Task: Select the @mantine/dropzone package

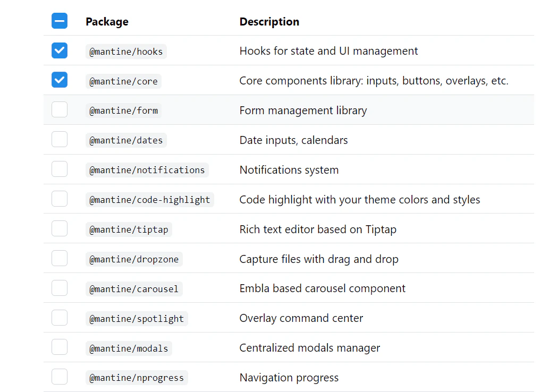Action: (x=60, y=258)
